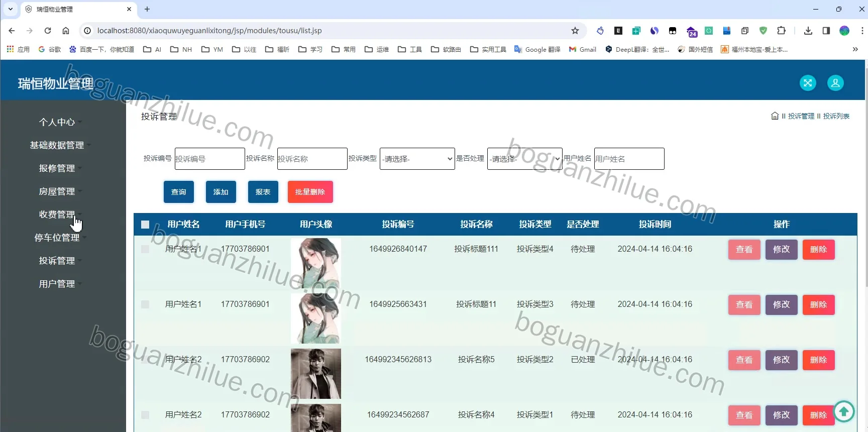Open the 实用工具 bookmarks folder
This screenshot has height=432, width=868.
coord(488,49)
